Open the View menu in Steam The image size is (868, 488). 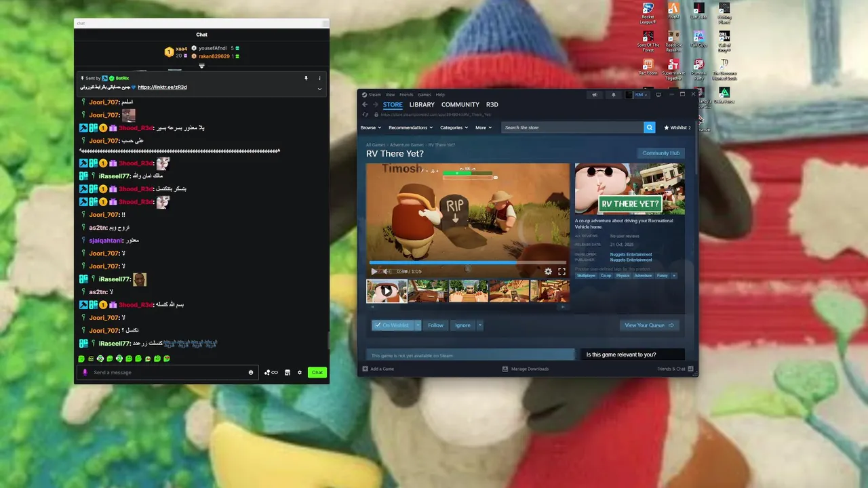[390, 95]
